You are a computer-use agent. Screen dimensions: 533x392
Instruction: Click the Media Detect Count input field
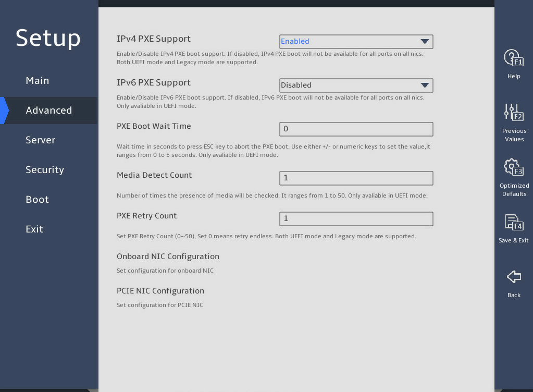[356, 178]
